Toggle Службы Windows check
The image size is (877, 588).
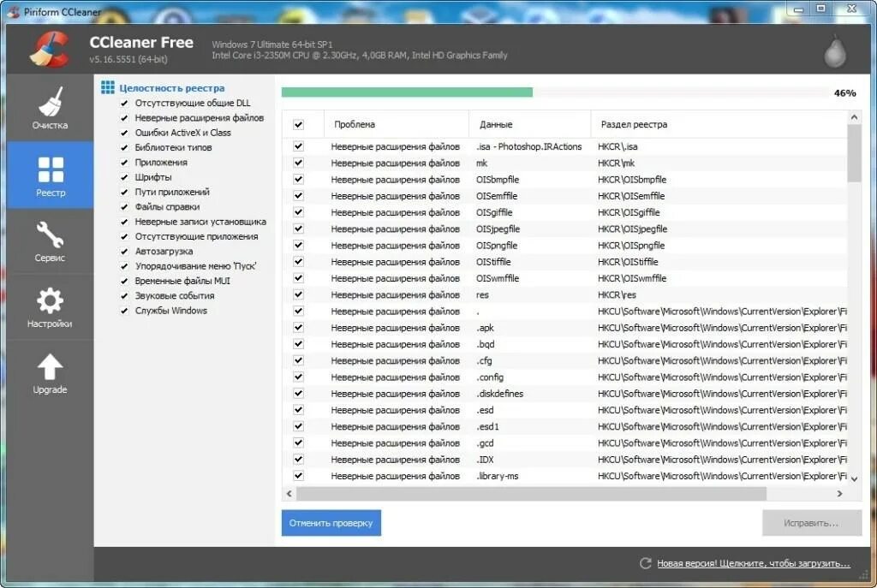click(125, 311)
